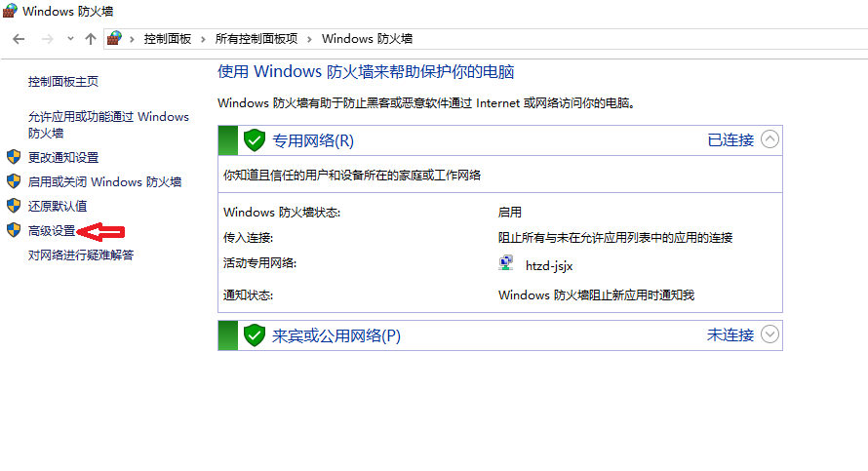The width and height of the screenshot is (868, 471).
Task: Open 高级设置 link
Action: [52, 231]
